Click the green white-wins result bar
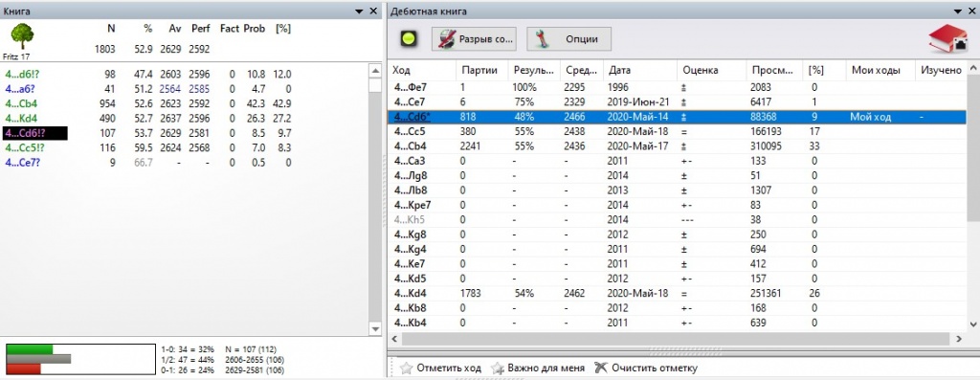This screenshot has height=380, width=980. tap(30, 349)
